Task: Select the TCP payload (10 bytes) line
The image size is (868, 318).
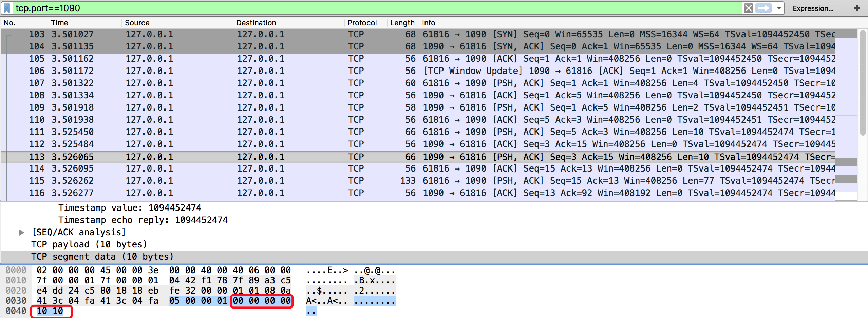Action: pyautogui.click(x=89, y=244)
